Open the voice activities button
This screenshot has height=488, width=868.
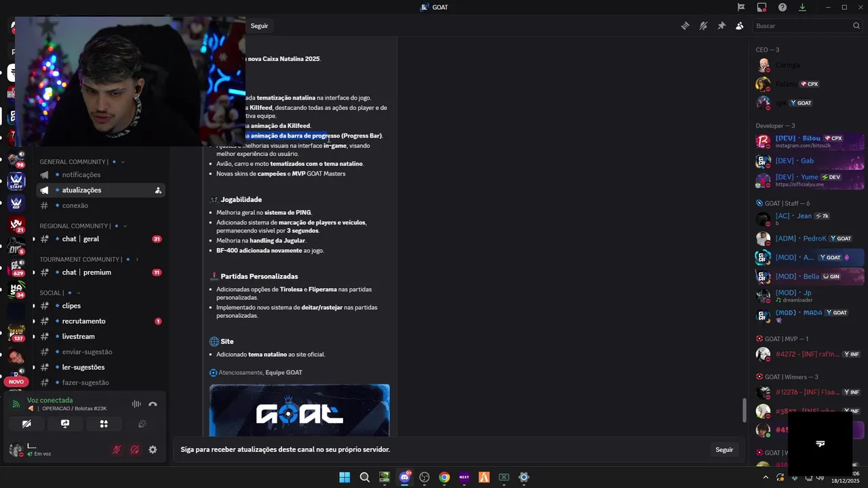[104, 424]
